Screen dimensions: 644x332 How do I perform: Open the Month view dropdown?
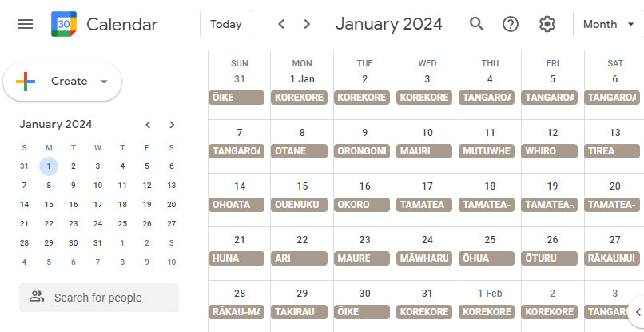pyautogui.click(x=608, y=24)
